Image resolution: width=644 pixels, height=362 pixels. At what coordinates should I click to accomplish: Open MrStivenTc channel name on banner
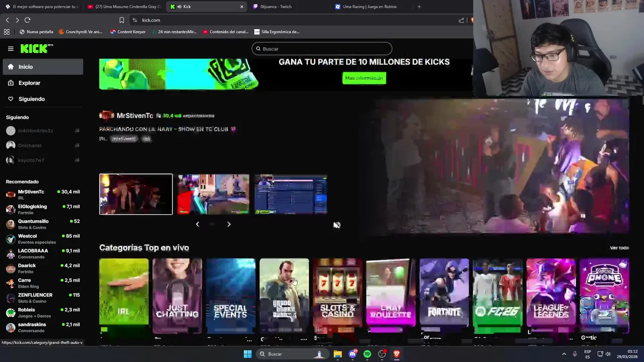click(x=135, y=116)
